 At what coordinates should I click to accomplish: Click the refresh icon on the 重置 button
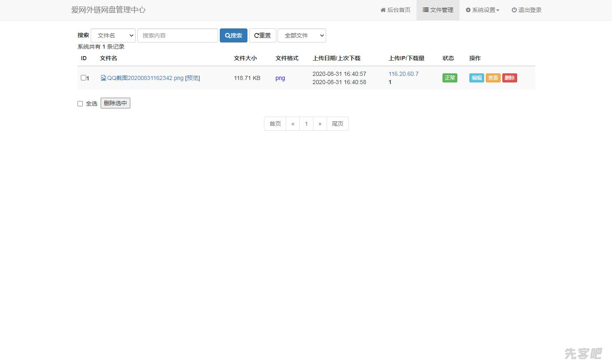point(257,35)
